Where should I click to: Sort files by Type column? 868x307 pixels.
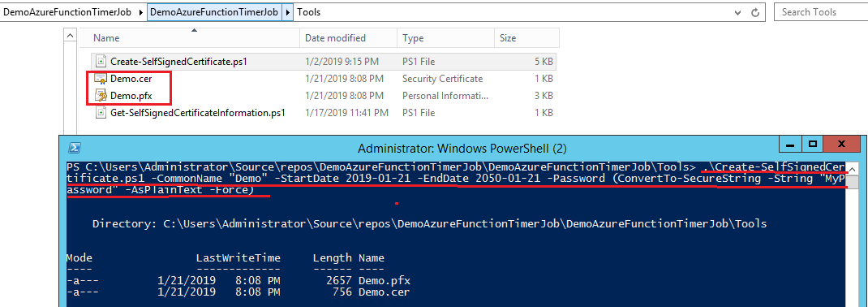coord(445,38)
